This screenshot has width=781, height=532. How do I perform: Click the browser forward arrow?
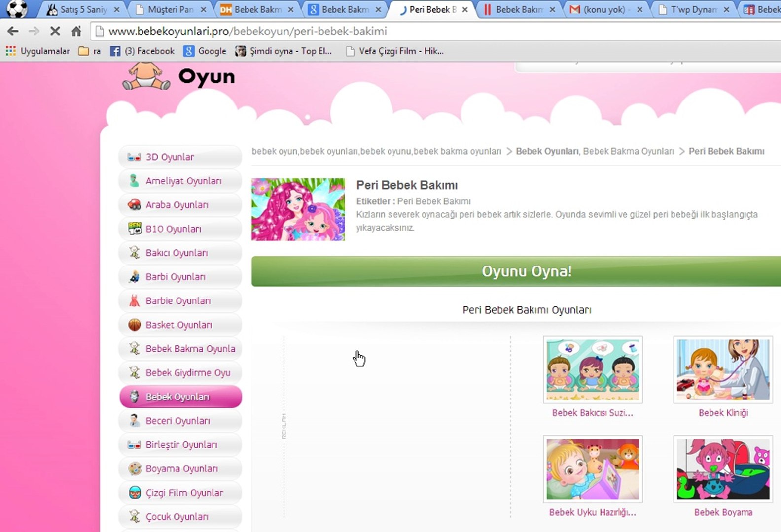click(x=34, y=32)
